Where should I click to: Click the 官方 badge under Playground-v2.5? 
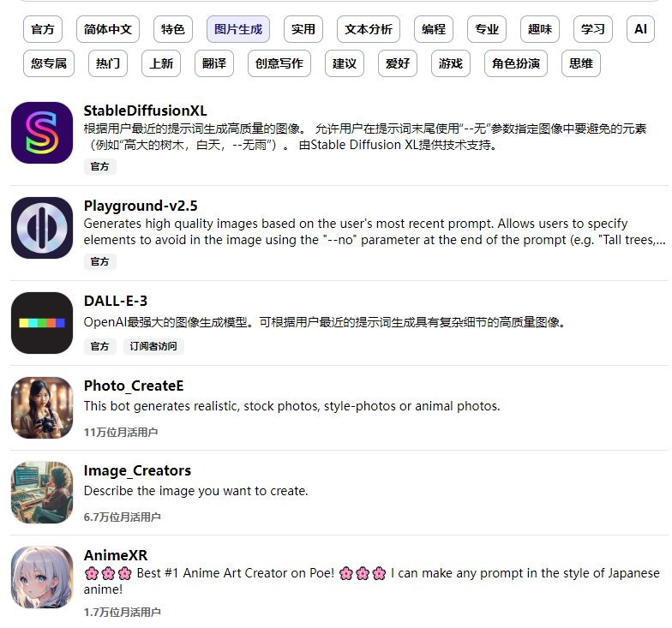[99, 262]
